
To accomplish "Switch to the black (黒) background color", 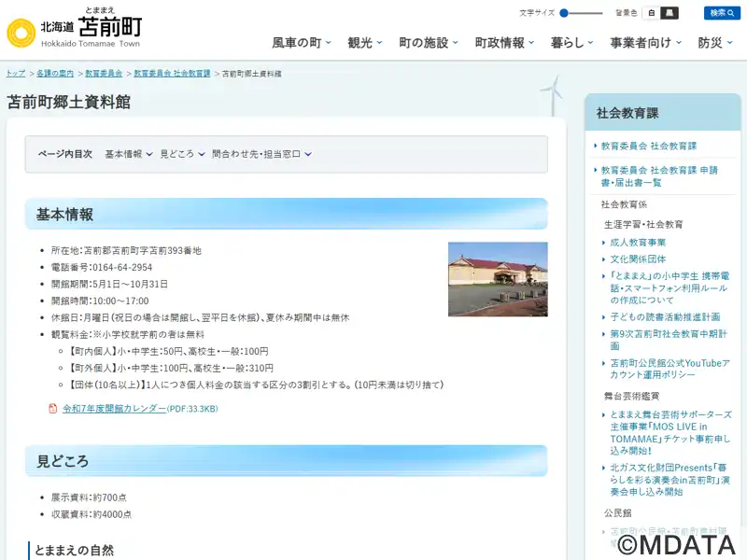I will (669, 13).
